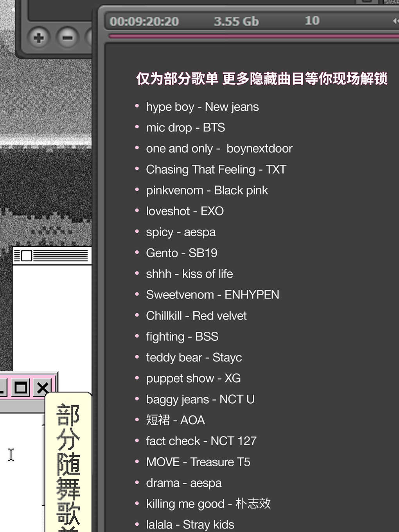Select Chillkill - Red velvet

tap(196, 316)
